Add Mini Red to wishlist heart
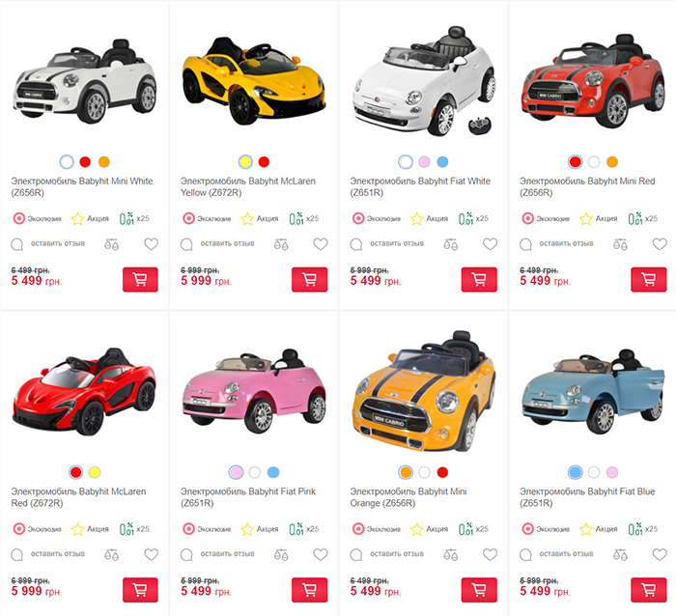This screenshot has height=616, width=676. (x=660, y=244)
